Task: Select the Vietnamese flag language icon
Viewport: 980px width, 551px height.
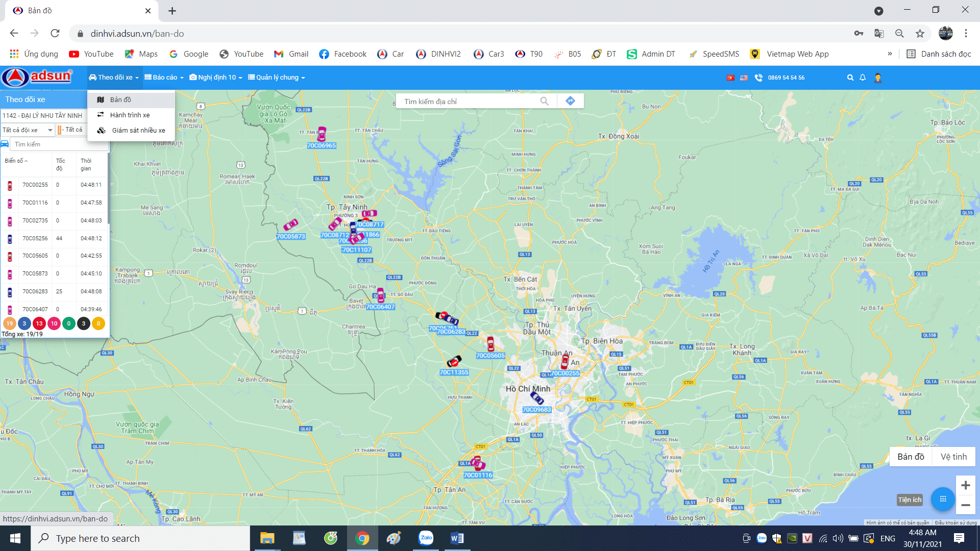Action: coord(730,78)
